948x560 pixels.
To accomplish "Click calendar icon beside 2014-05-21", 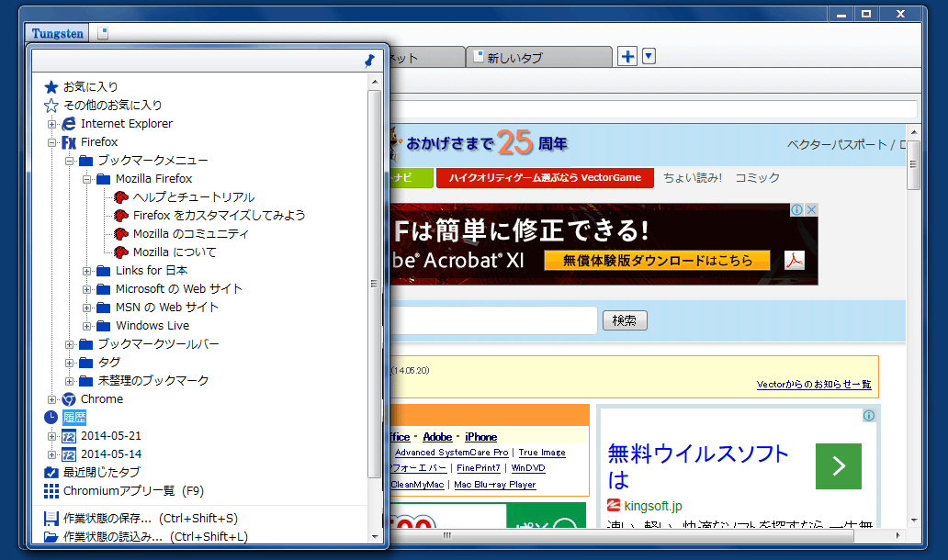I will click(69, 436).
